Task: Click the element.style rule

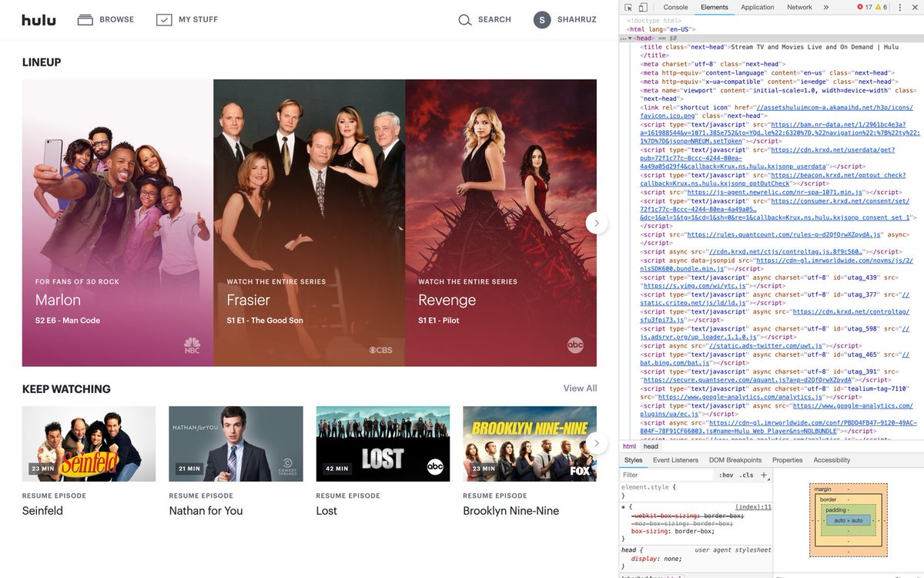Action: [x=648, y=487]
